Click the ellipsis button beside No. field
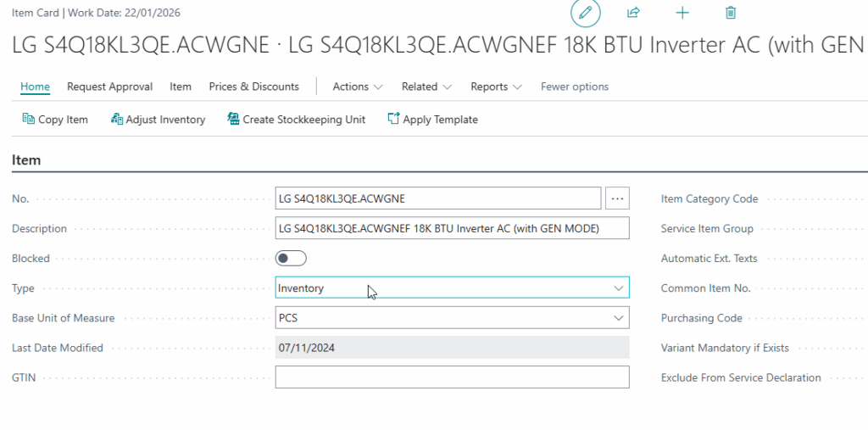 click(617, 198)
